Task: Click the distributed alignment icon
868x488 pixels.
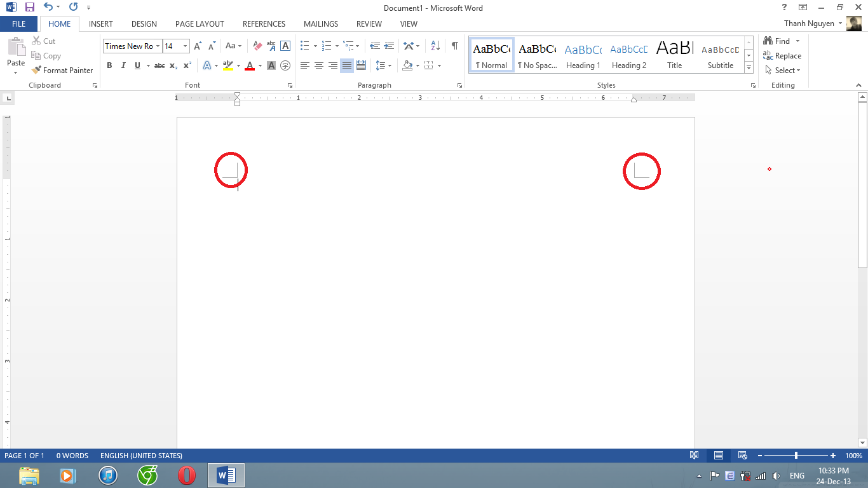Action: click(361, 65)
